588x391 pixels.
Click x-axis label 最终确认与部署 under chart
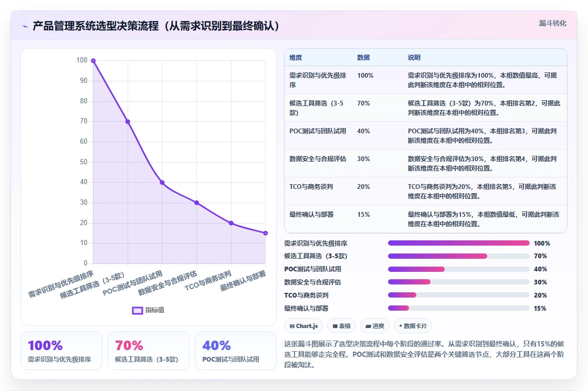pyautogui.click(x=243, y=281)
